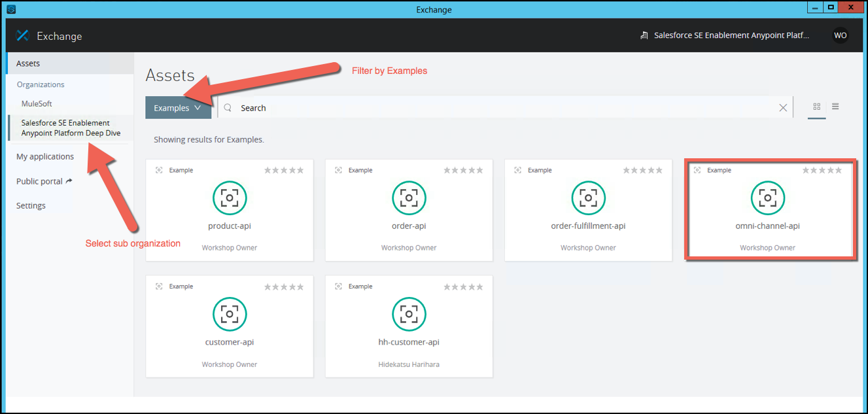Maximize the Exchange window

[x=831, y=7]
